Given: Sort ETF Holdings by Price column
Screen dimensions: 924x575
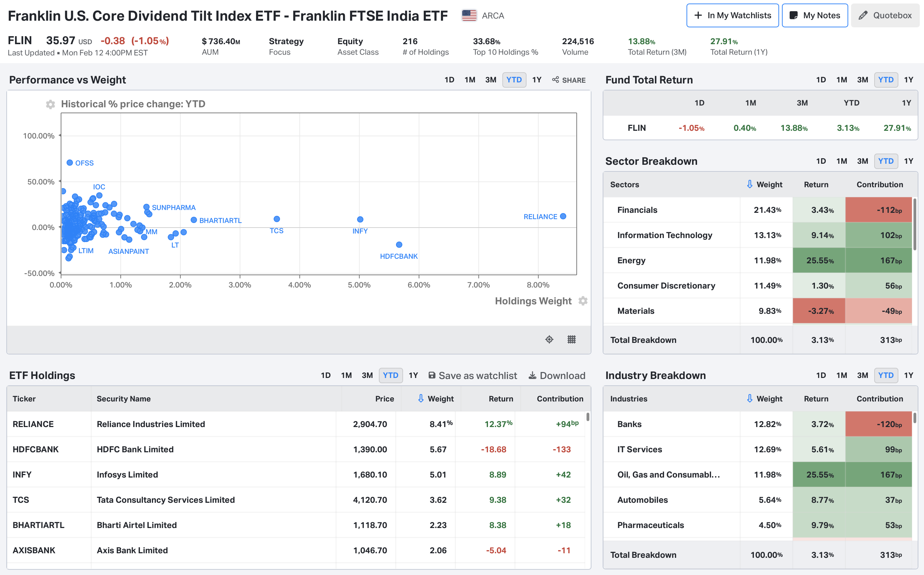Looking at the screenshot, I should [x=384, y=399].
